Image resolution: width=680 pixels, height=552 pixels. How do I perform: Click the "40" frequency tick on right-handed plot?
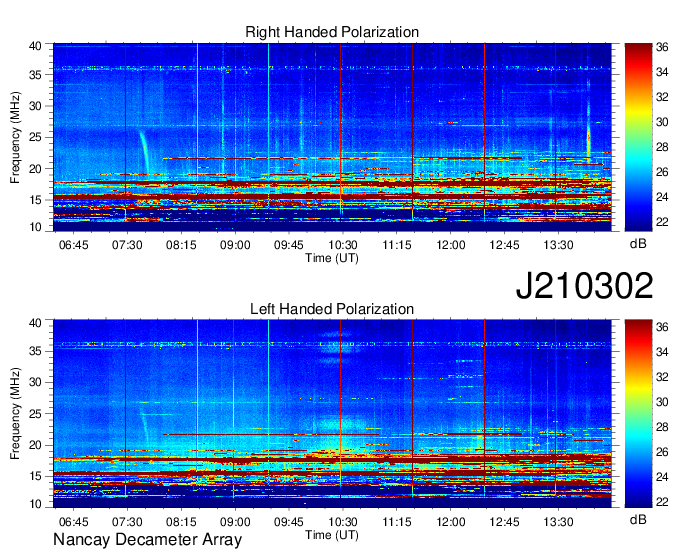tap(36, 46)
